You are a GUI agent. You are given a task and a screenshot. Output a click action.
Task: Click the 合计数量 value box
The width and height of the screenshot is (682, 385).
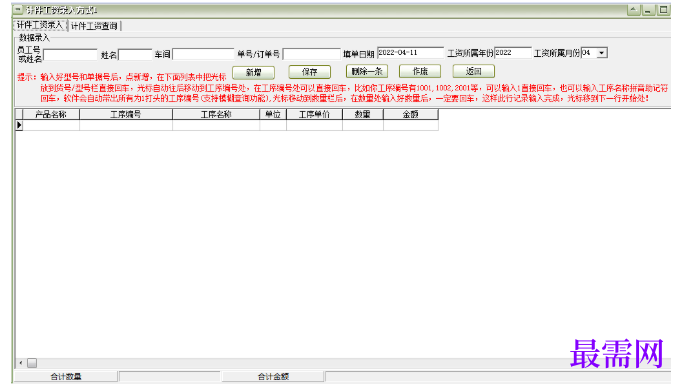(170, 376)
